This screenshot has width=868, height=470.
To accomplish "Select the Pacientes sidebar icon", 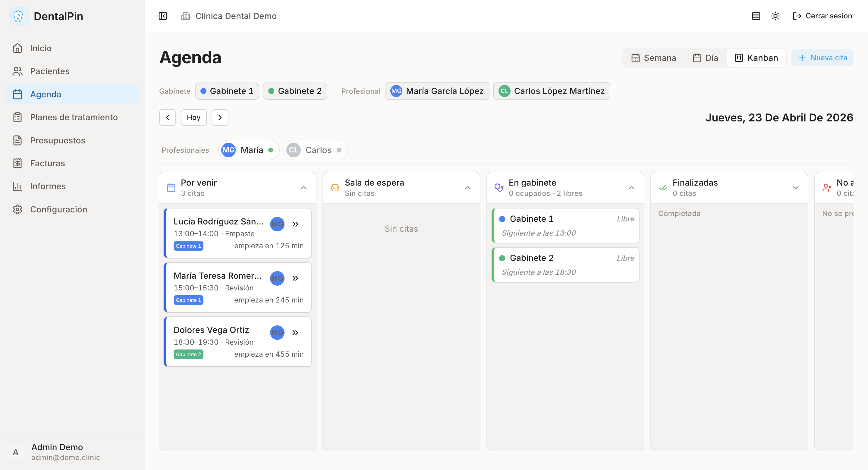I will tap(17, 71).
